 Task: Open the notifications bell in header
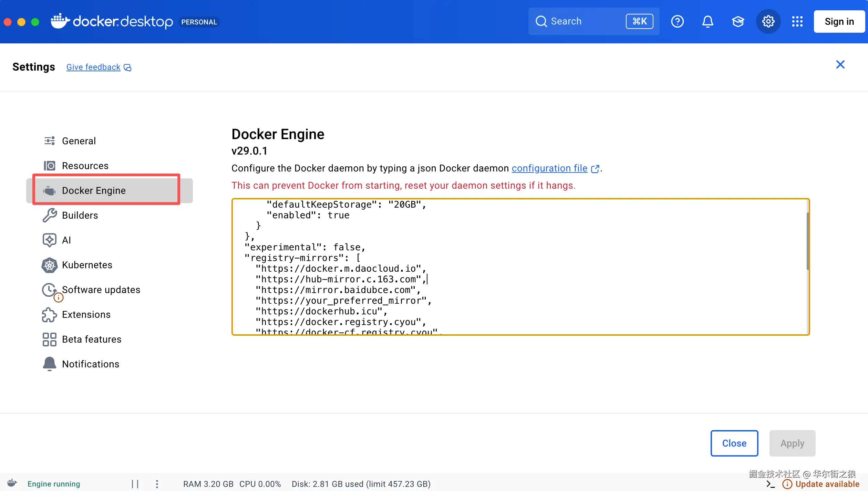(x=707, y=21)
